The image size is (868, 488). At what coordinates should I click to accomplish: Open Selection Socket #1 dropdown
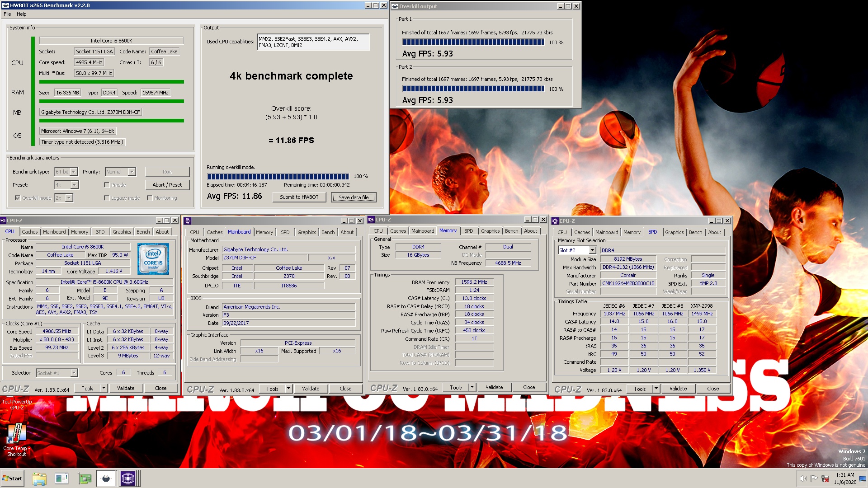point(74,373)
